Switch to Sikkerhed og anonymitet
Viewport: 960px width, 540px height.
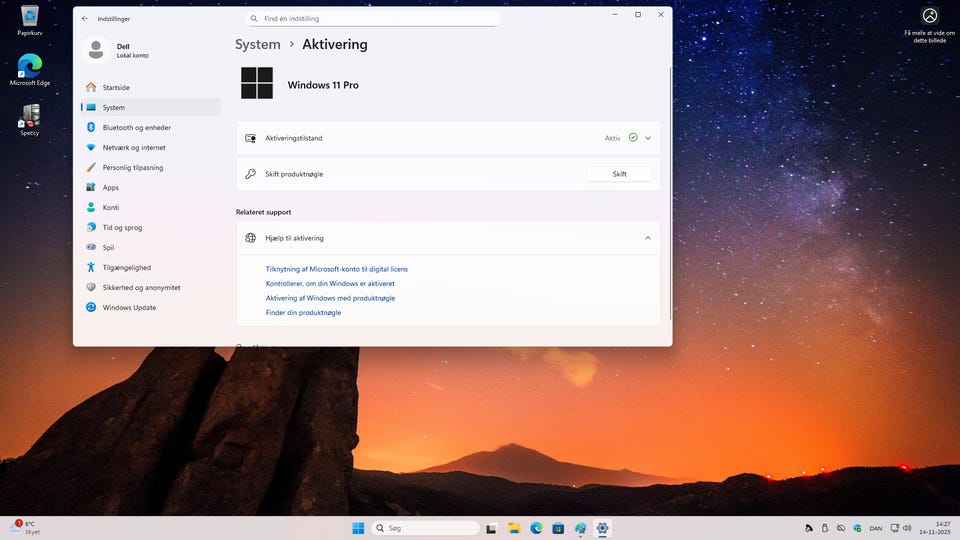(x=141, y=288)
